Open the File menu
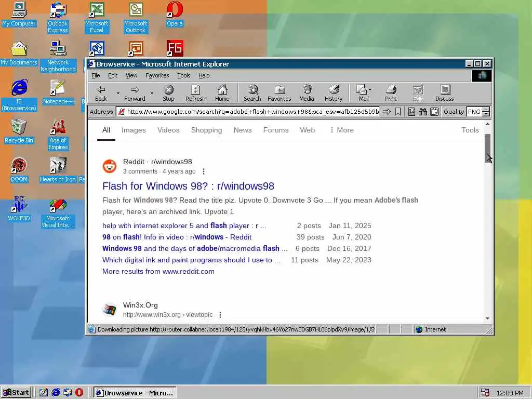Screen dimensions: 532x399 pyautogui.click(x=96, y=75)
